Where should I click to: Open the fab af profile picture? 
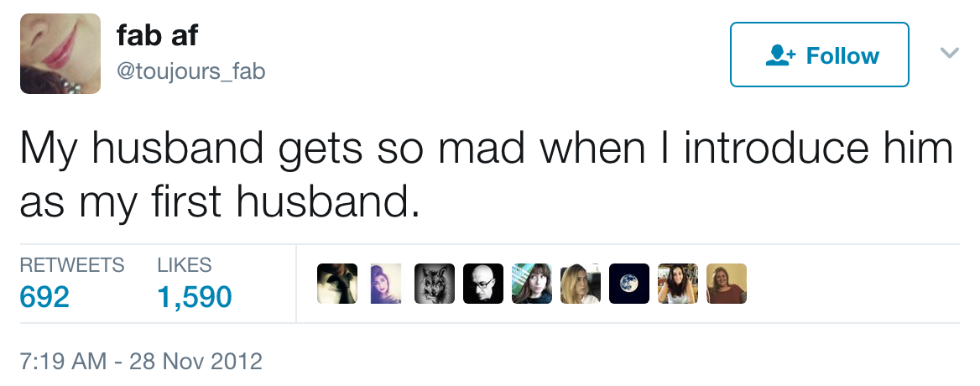pos(60,54)
